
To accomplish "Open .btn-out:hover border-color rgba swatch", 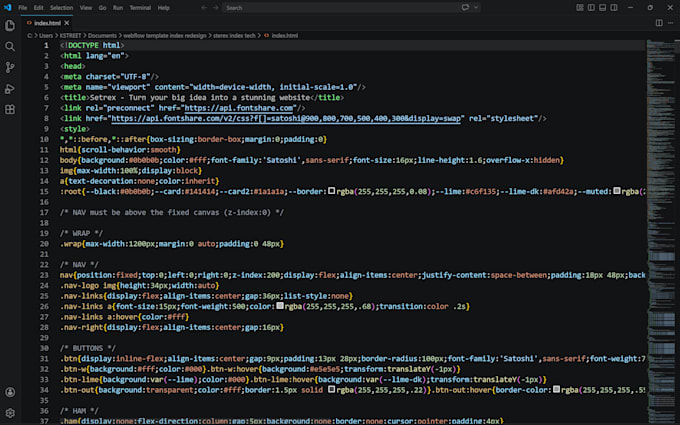I will pyautogui.click(x=556, y=389).
